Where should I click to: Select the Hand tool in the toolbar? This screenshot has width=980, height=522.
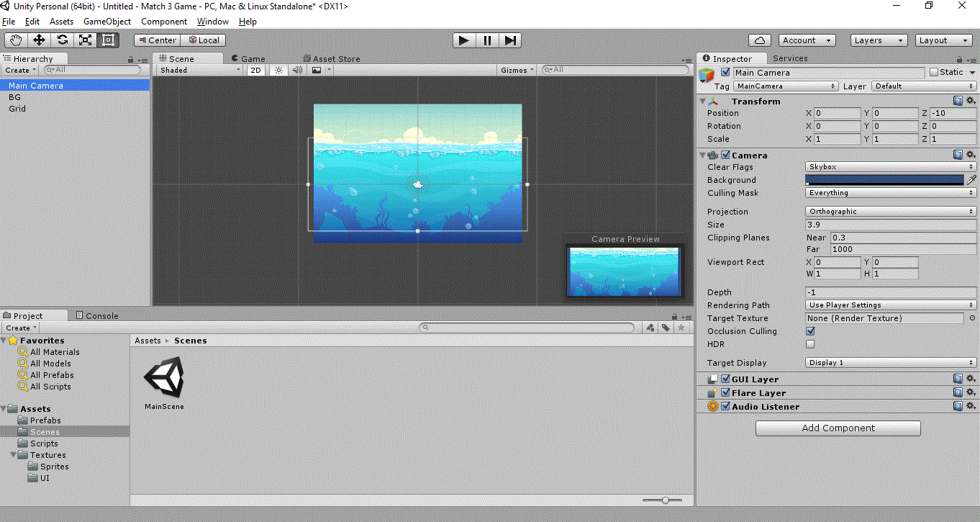tap(15, 40)
